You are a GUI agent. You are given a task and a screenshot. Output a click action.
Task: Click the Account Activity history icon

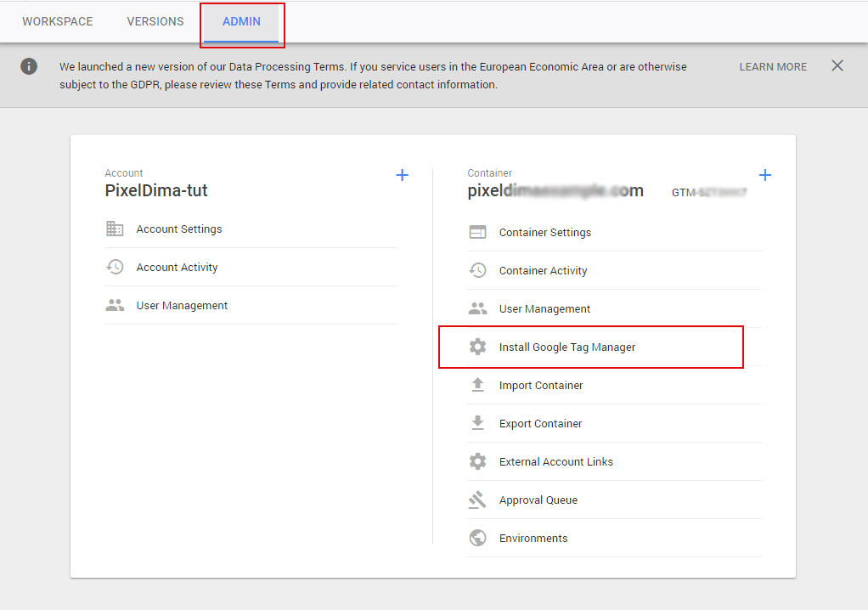coord(115,267)
